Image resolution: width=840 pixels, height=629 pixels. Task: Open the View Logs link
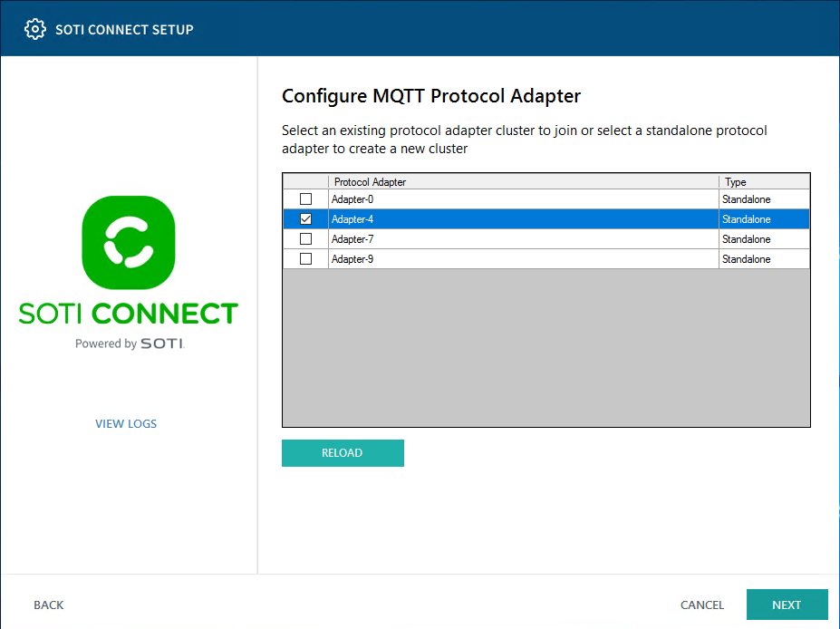click(x=126, y=424)
